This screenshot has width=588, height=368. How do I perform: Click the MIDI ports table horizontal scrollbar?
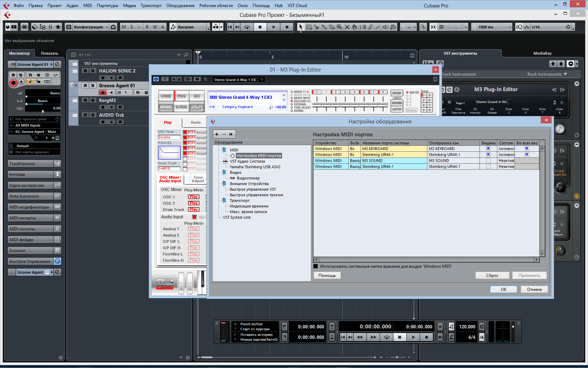tap(426, 259)
